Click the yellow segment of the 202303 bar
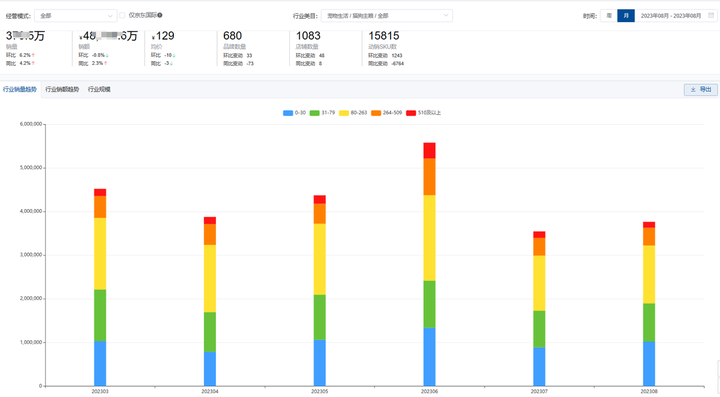720x397 pixels. click(x=100, y=254)
